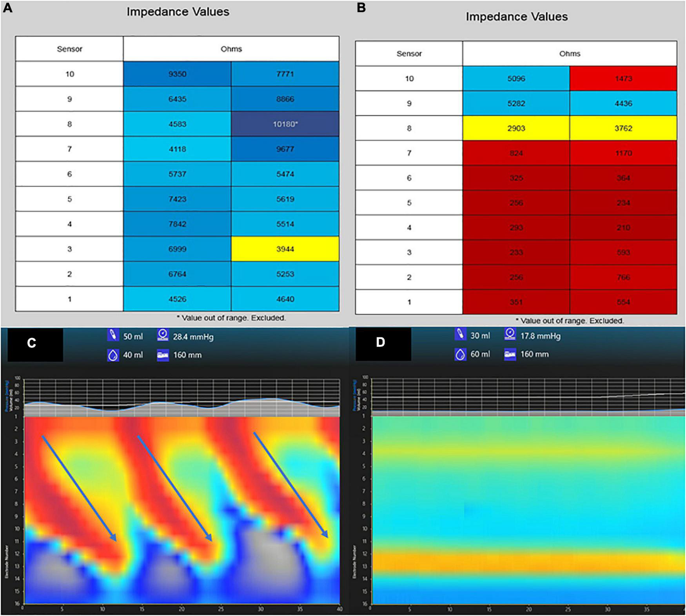
Task: Click the yellow 3944 impedance cell
Action: 285,249
